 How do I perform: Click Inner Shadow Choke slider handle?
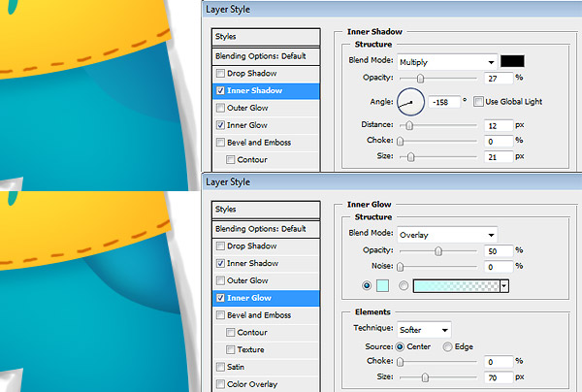[x=400, y=142]
